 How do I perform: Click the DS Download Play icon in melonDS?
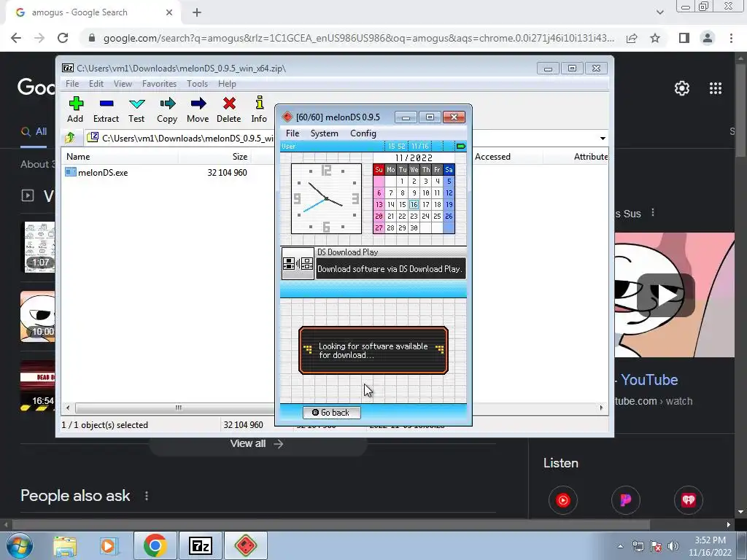click(298, 263)
